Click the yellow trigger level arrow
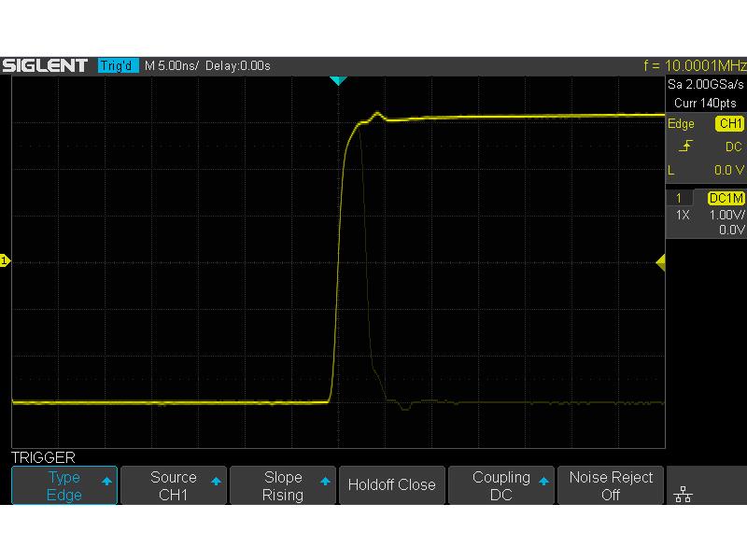The image size is (747, 560). coord(661,262)
